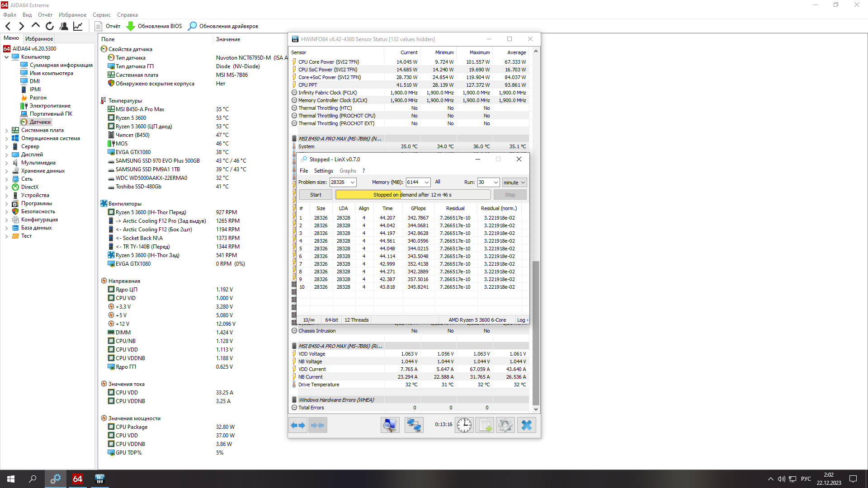This screenshot has width=868, height=488.
Task: Open the Graphs menu in LinX
Action: coord(348,171)
